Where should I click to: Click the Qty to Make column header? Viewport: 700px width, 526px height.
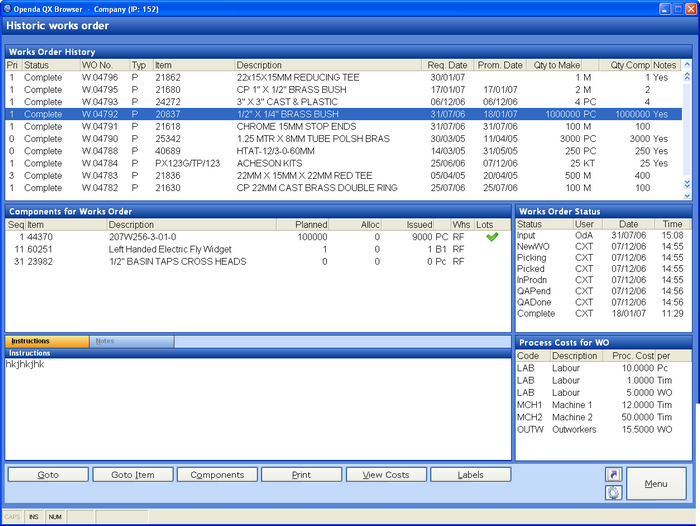(554, 65)
